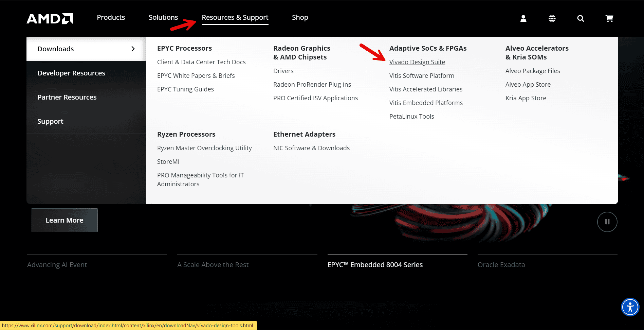Open the search icon

click(581, 18)
